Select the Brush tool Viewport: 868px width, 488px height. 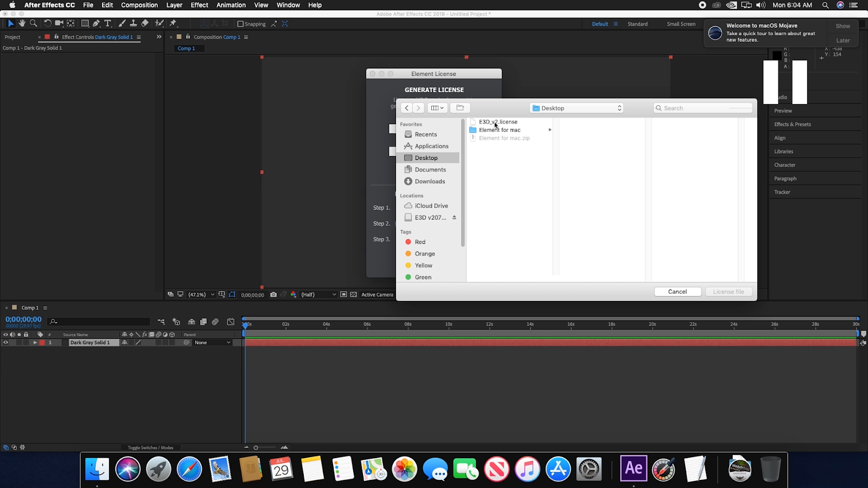click(x=122, y=23)
